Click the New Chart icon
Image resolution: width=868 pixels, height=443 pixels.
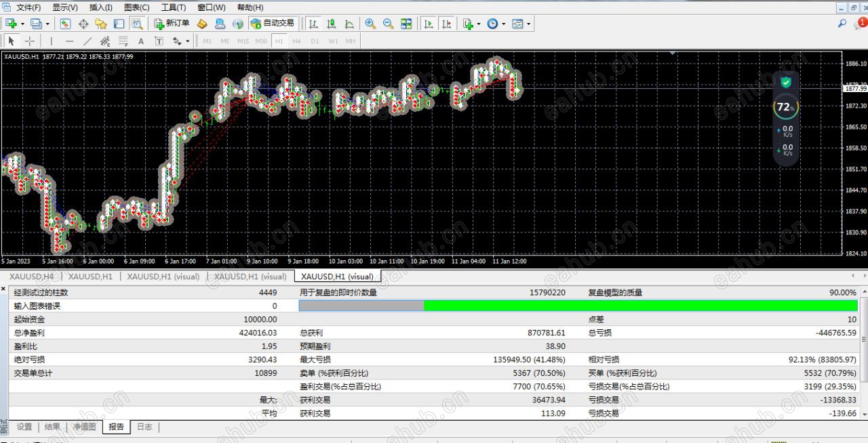point(12,24)
